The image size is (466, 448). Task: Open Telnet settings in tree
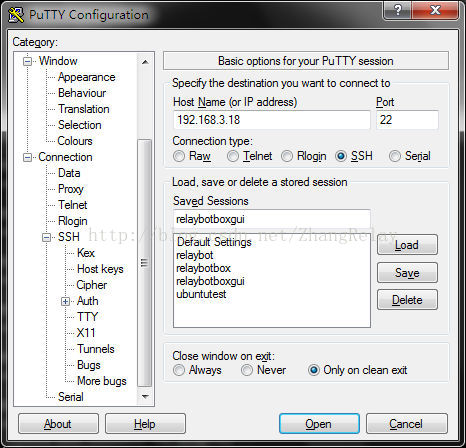pos(73,205)
